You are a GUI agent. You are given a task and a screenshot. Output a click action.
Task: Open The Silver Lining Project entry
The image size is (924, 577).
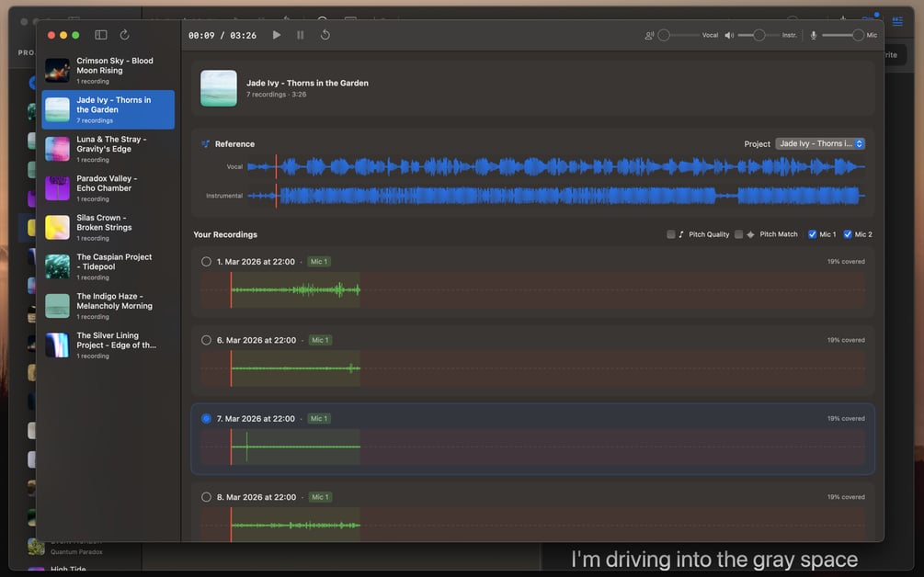point(108,345)
